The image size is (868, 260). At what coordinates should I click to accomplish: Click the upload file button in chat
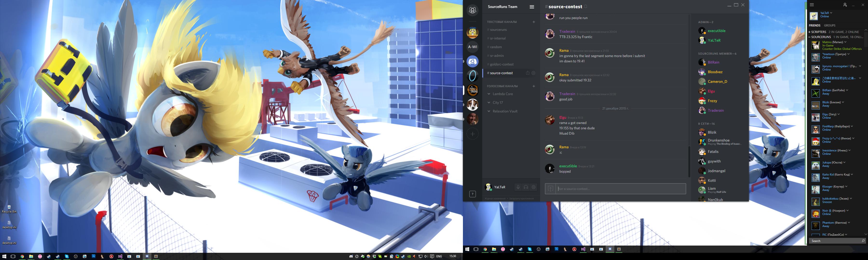pos(551,189)
